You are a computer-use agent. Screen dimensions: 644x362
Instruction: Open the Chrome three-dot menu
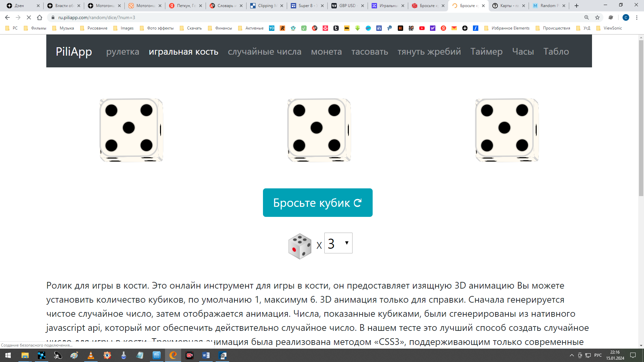[637, 17]
